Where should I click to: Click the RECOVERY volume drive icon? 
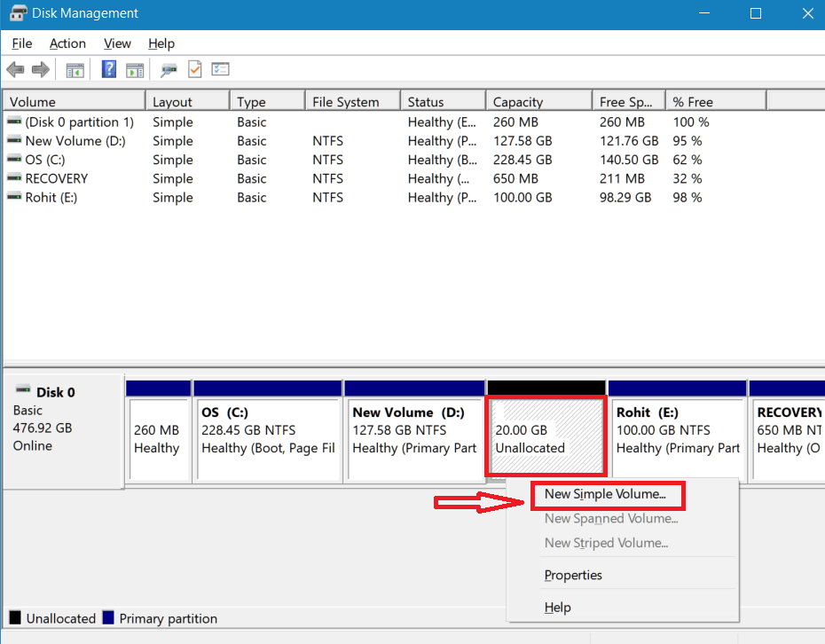click(12, 178)
